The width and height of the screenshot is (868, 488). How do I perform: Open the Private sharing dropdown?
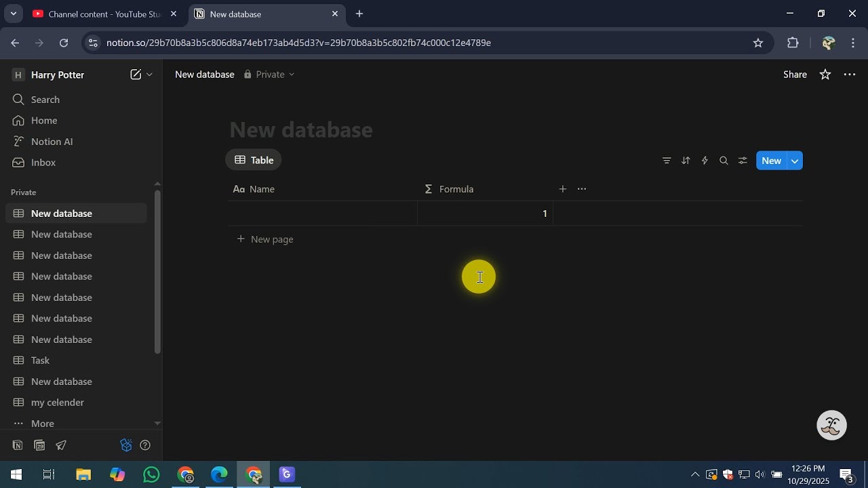pos(269,75)
